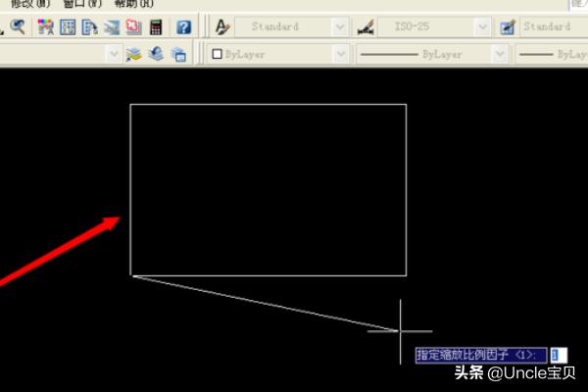This screenshot has width=588, height=392.
Task: Click the Layer Previous icon
Action: [x=156, y=54]
